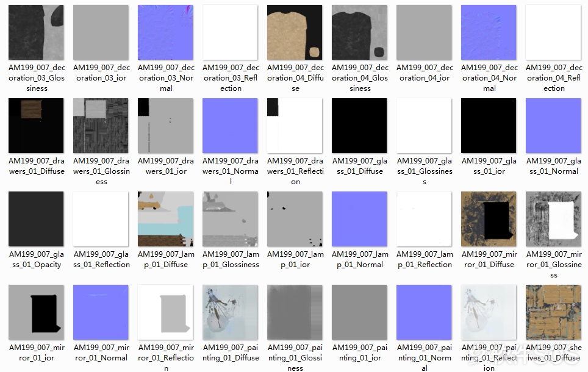Click the painting_01_Glossiness thumbnail
588x372 pixels.
point(295,312)
